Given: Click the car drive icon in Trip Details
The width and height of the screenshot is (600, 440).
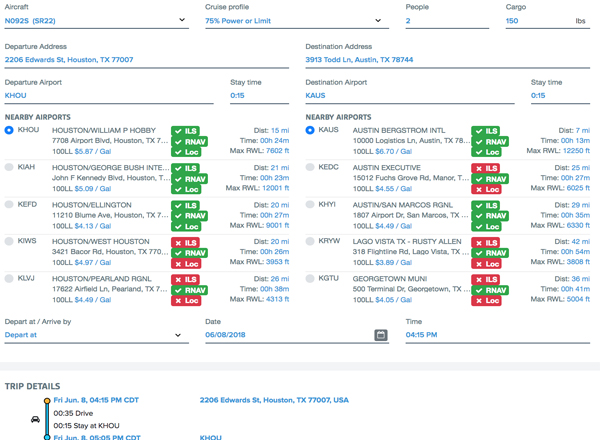Looking at the screenshot, I should tap(36, 417).
